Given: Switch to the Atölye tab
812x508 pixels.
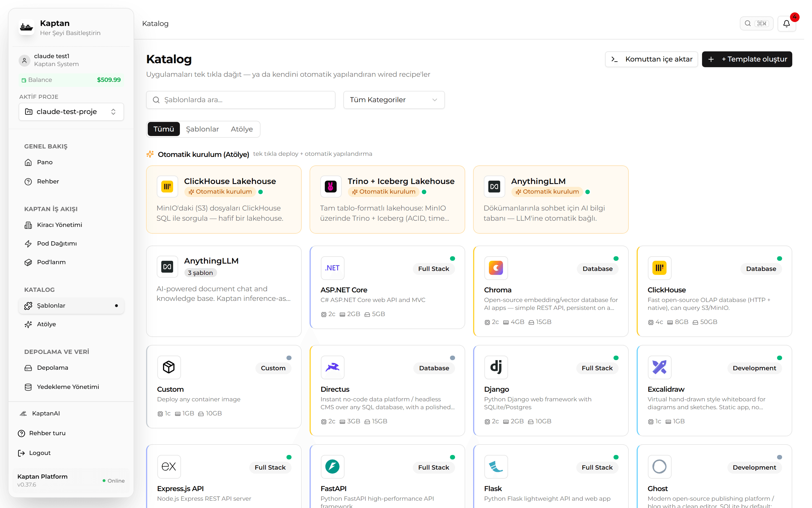Looking at the screenshot, I should pyautogui.click(x=242, y=129).
